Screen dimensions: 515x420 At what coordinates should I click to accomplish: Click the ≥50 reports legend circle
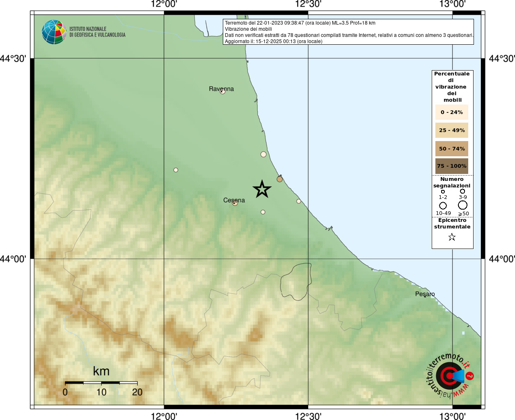pyautogui.click(x=463, y=205)
